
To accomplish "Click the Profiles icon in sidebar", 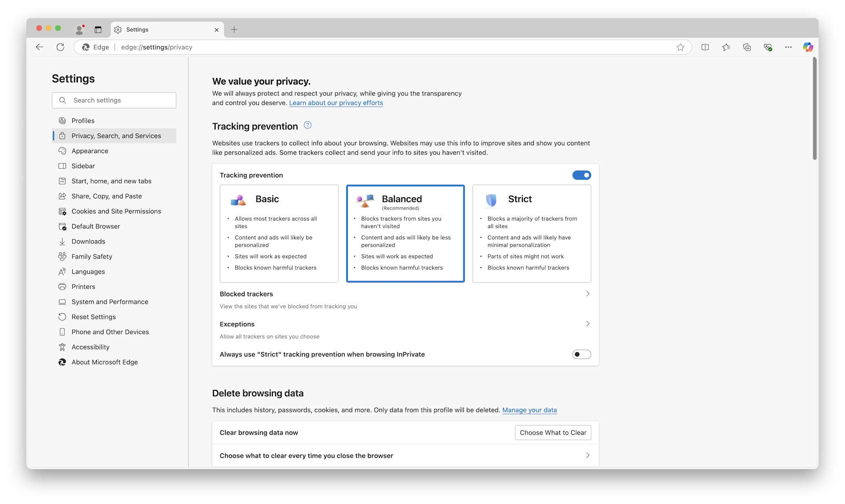I will pos(62,121).
